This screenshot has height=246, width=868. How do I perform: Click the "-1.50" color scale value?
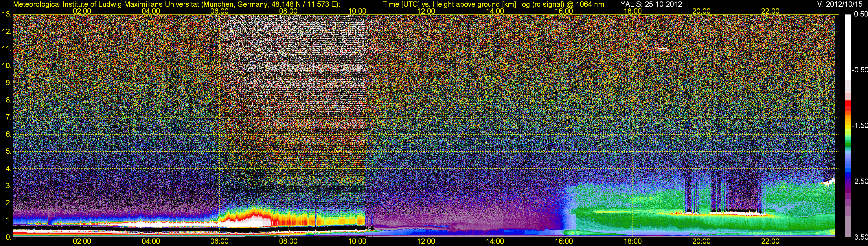click(859, 125)
